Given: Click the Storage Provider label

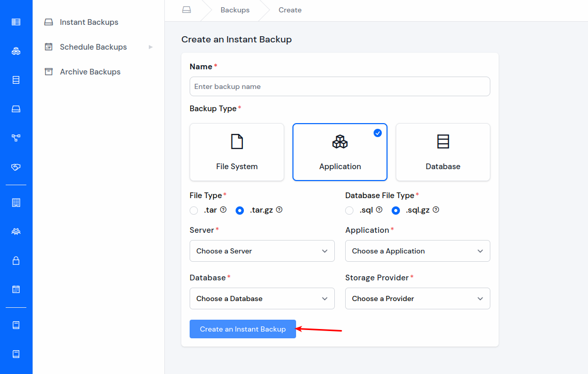Looking at the screenshot, I should pyautogui.click(x=377, y=277).
